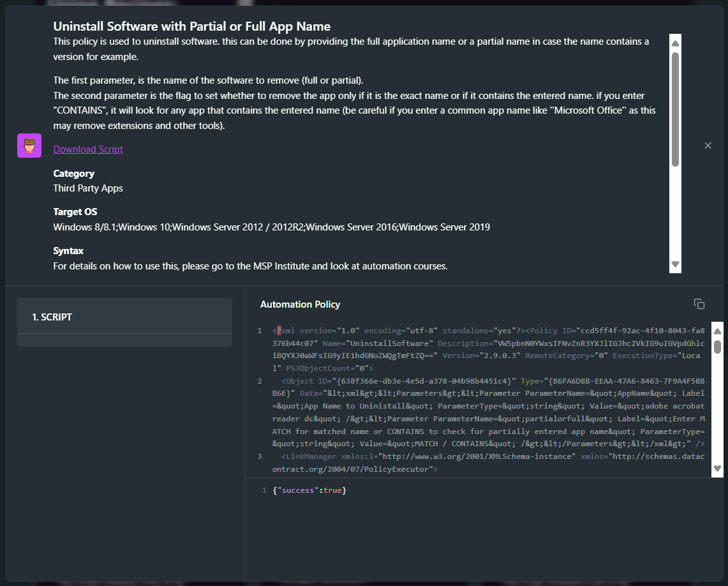Click the MSP Institute syntax sentence
The height and width of the screenshot is (586, 728).
point(249,266)
